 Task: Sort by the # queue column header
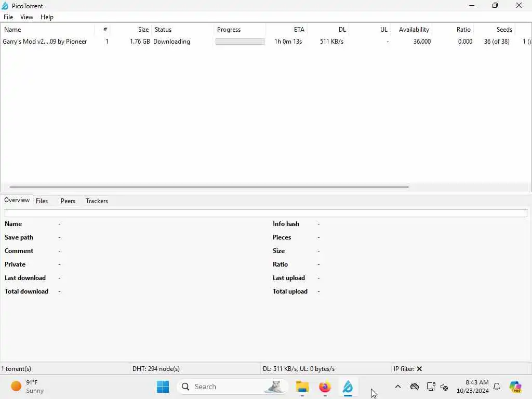(102, 30)
